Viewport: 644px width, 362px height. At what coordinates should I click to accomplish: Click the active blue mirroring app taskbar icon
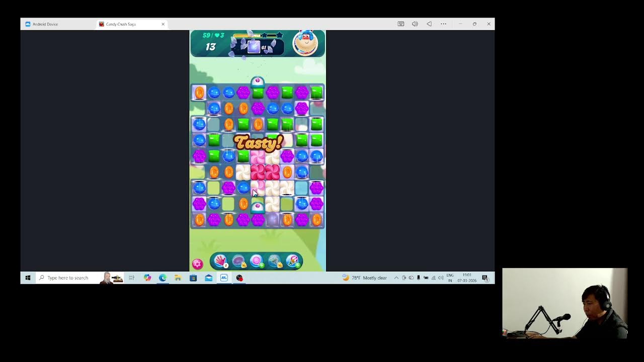pyautogui.click(x=224, y=278)
